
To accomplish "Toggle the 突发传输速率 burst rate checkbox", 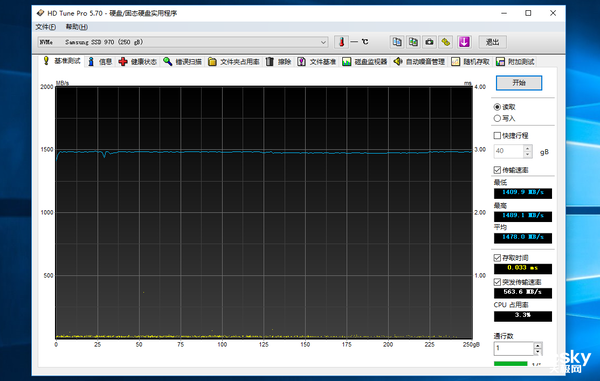I will [x=497, y=282].
